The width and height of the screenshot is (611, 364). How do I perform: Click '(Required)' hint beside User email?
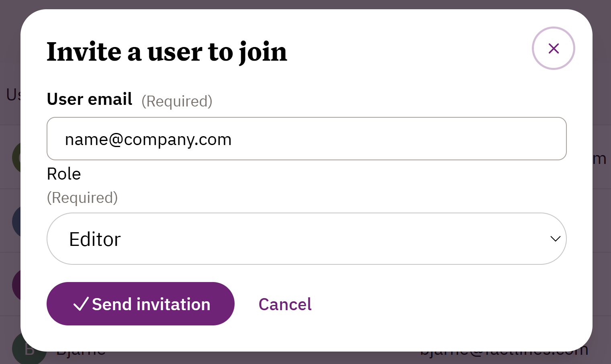177,101
